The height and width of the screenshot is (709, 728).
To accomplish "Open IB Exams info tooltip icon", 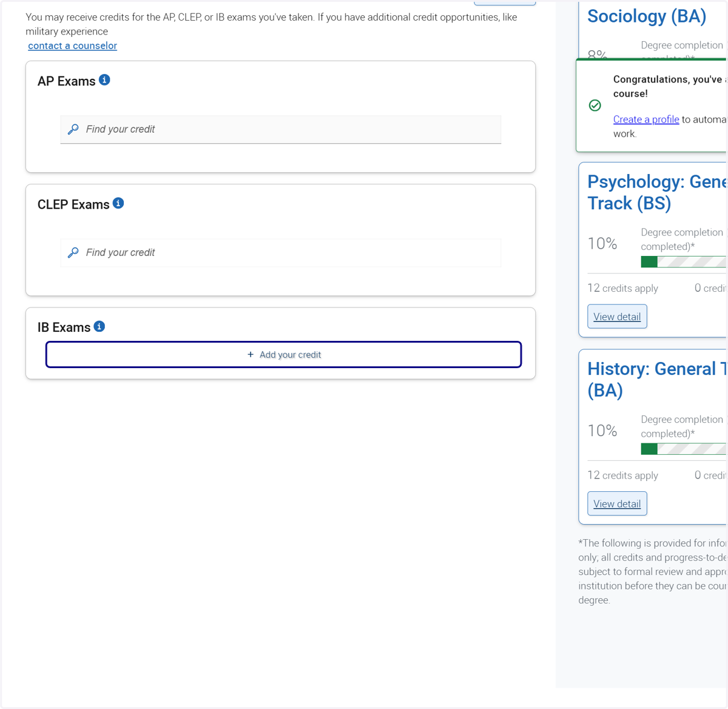I will [99, 326].
